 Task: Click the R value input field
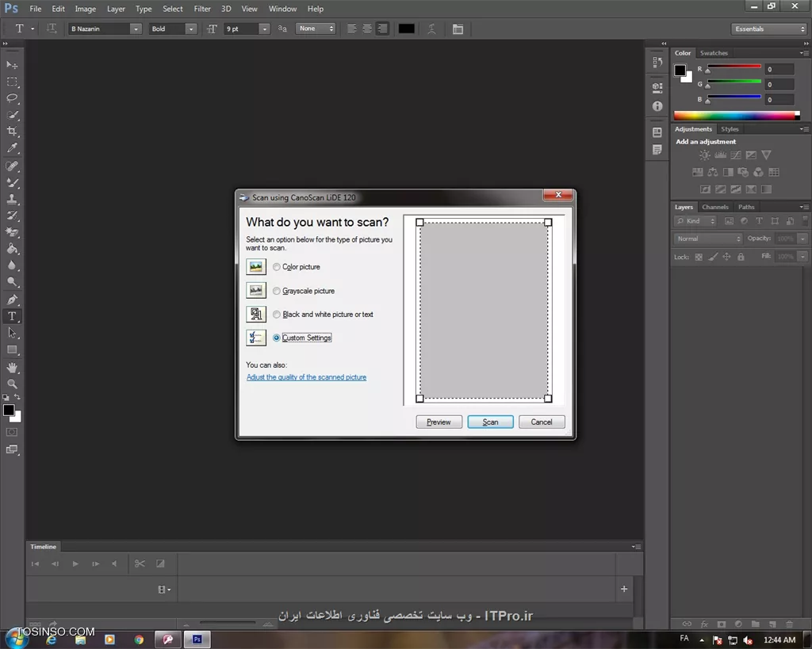[x=779, y=70]
